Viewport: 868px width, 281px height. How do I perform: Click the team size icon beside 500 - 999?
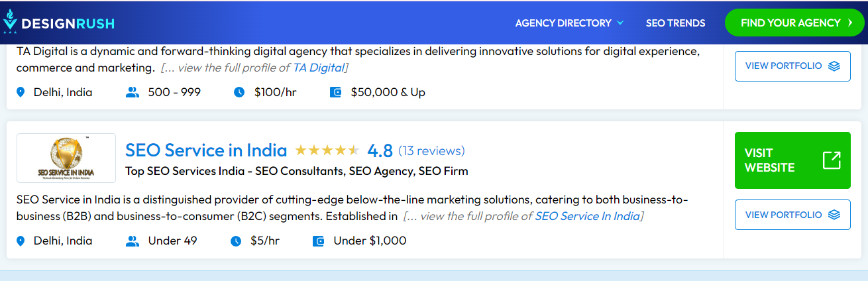(133, 92)
